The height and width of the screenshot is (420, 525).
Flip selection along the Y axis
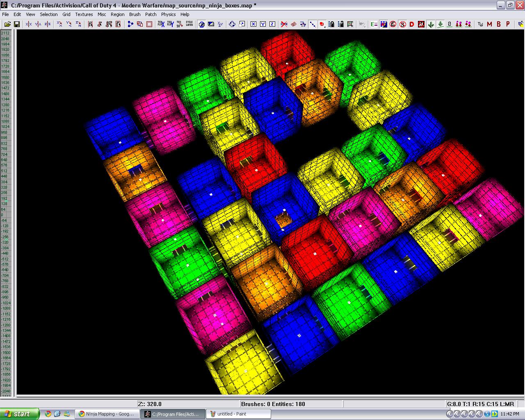(38, 24)
